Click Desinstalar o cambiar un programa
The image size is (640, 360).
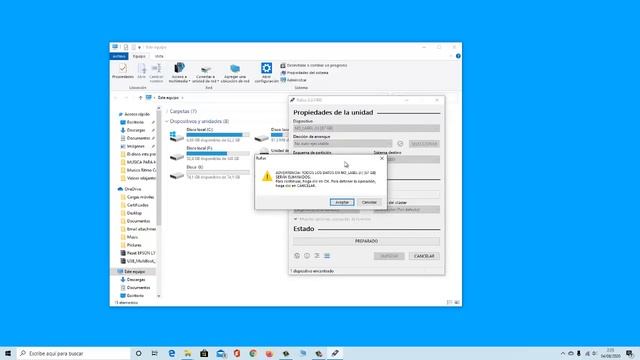(313, 65)
